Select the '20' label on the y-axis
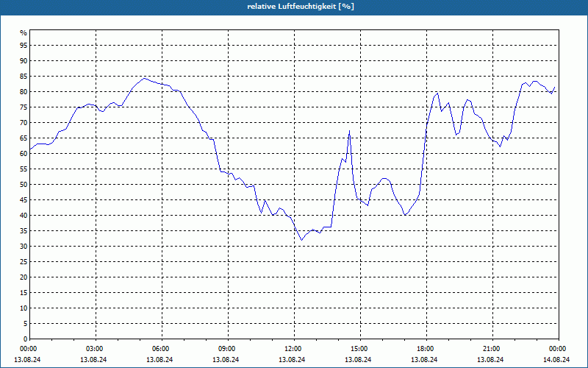588x368 pixels. (x=24, y=277)
